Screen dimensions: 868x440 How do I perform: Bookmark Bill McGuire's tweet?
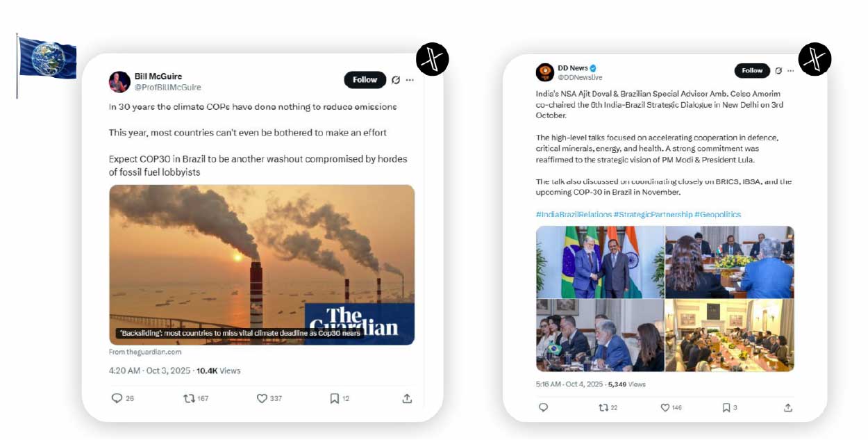point(334,398)
